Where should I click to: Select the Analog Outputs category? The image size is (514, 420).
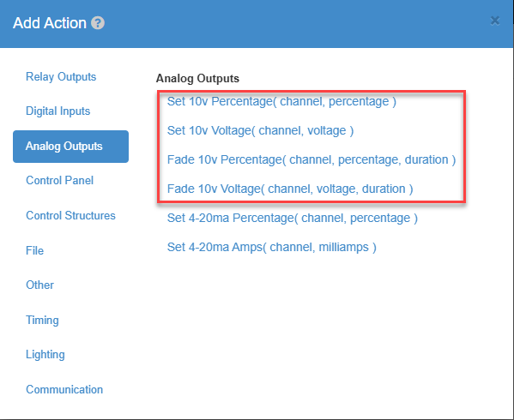[71, 147]
